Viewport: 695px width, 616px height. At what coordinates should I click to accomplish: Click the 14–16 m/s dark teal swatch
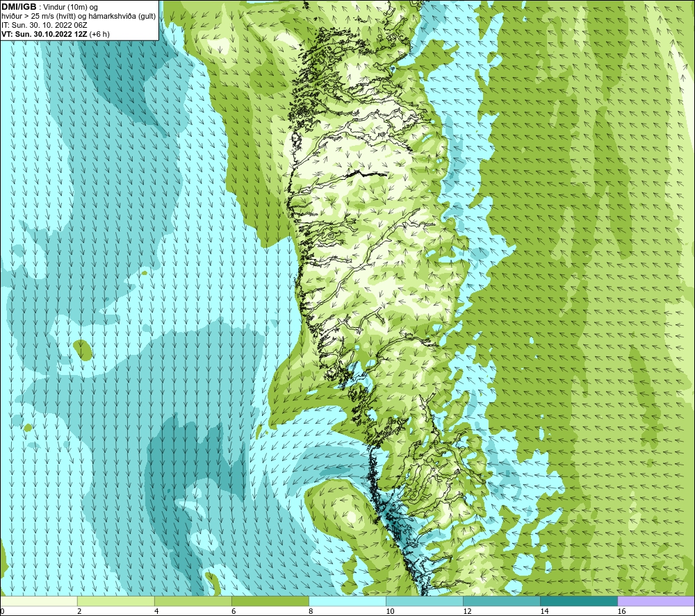click(x=578, y=601)
